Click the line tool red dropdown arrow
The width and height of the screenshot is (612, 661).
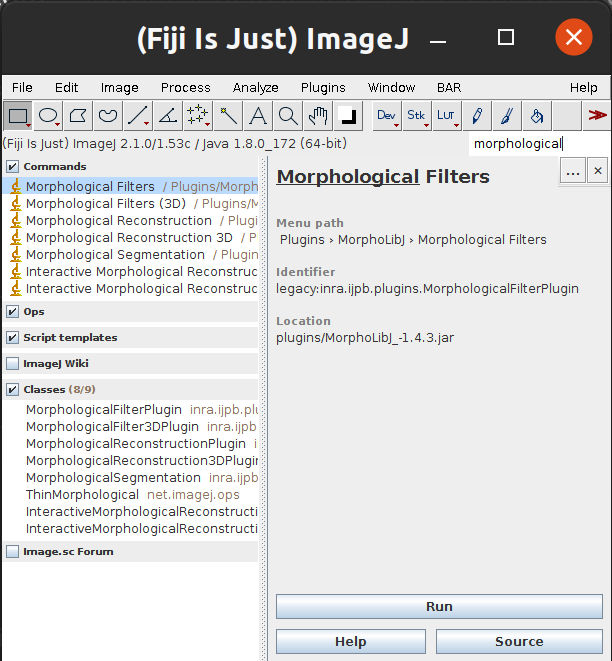tap(146, 124)
